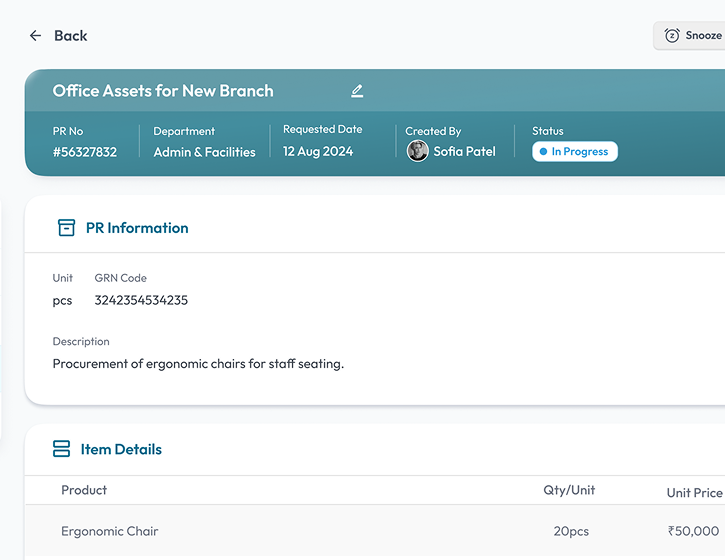This screenshot has width=725, height=560.
Task: Click the Item Details section heading
Action: [121, 449]
